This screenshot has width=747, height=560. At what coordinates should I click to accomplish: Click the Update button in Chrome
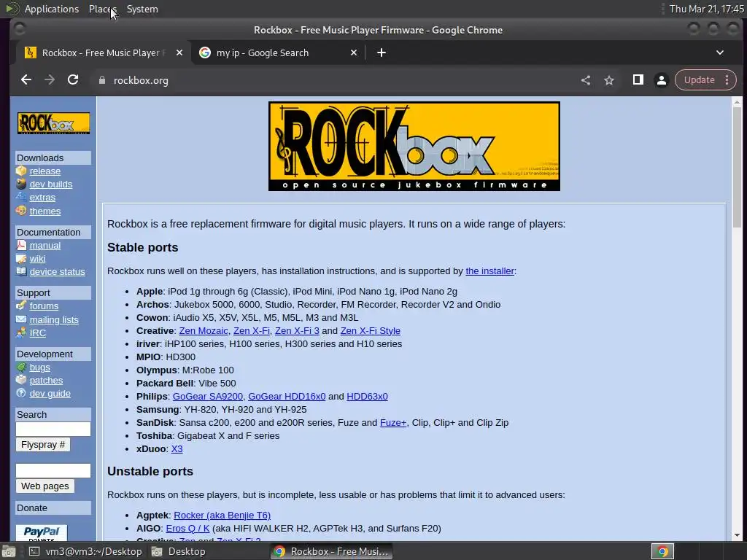click(x=700, y=80)
